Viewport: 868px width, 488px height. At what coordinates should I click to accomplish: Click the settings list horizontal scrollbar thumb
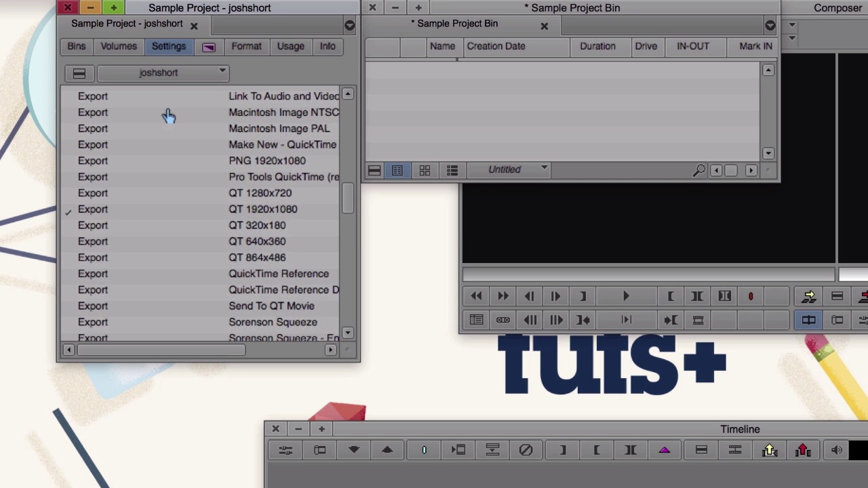coord(161,350)
